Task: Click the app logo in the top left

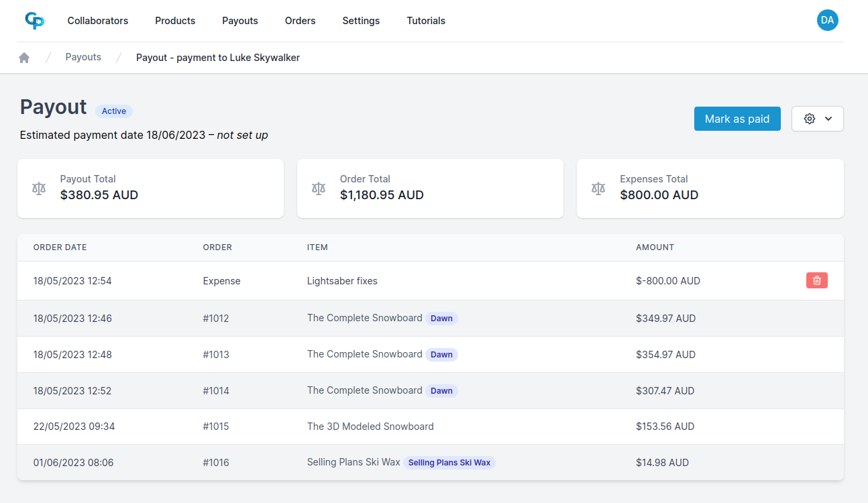Action: click(x=34, y=20)
